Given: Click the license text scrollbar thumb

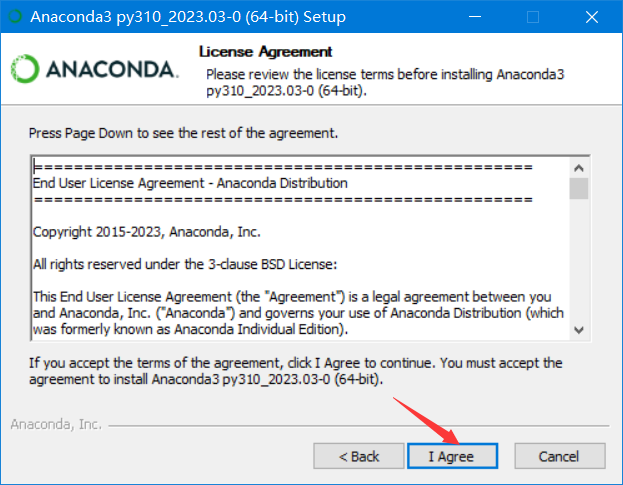Looking at the screenshot, I should [578, 188].
